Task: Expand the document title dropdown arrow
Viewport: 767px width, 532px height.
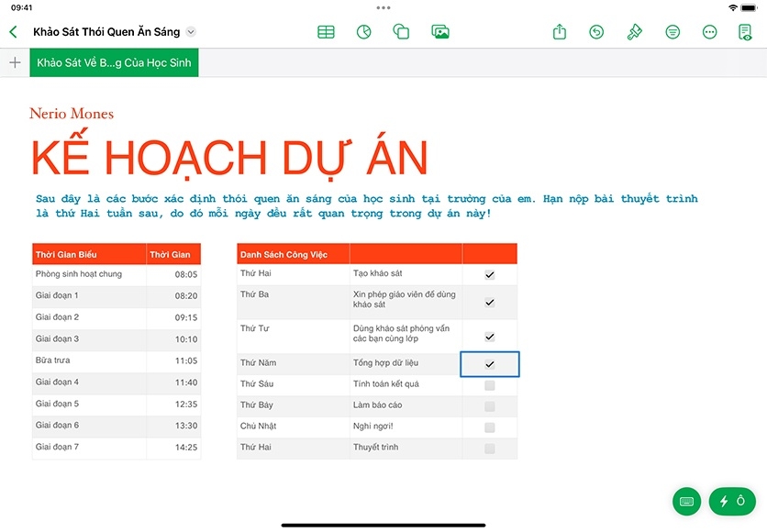Action: coord(191,32)
